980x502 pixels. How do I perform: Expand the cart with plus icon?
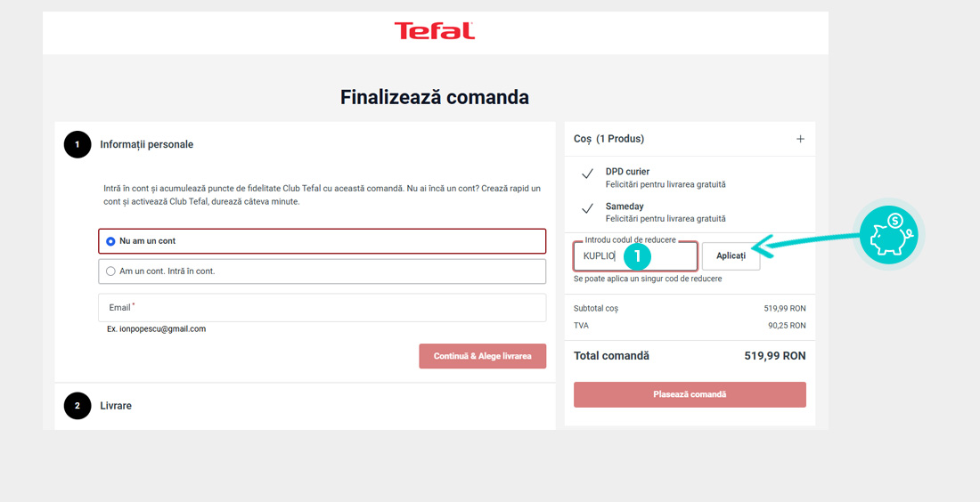(x=800, y=139)
